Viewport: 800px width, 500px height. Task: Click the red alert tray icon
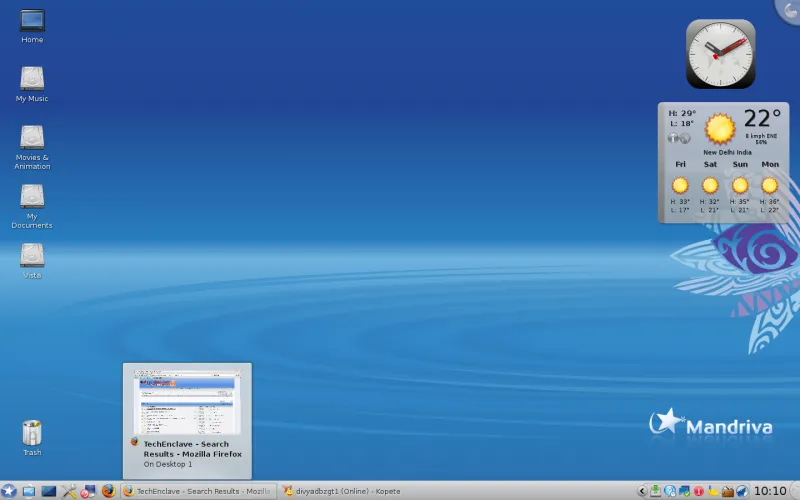(x=699, y=491)
